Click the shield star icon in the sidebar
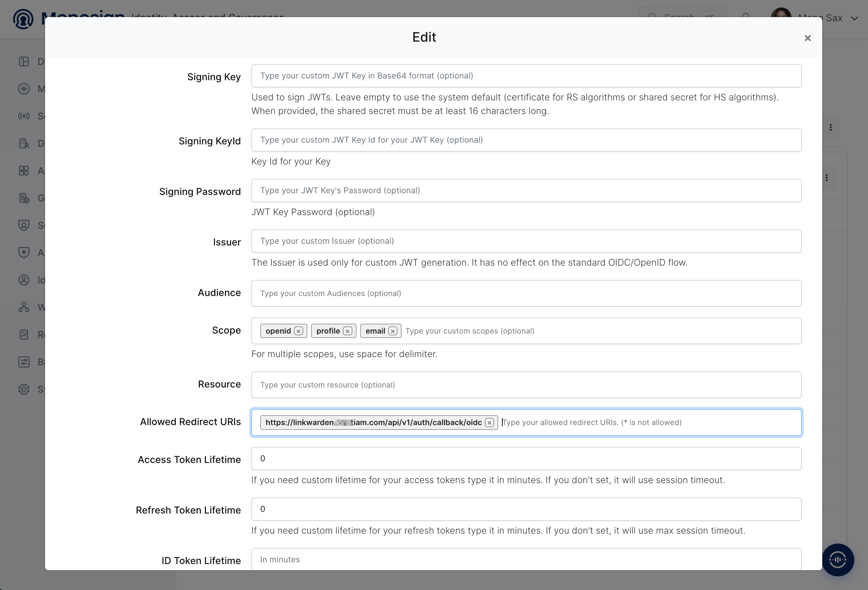 (x=24, y=252)
